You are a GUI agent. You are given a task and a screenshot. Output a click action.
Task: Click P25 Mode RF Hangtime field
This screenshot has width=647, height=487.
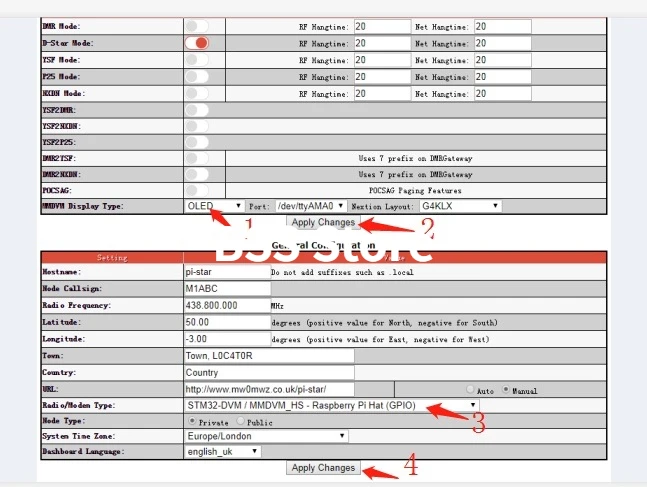383,77
